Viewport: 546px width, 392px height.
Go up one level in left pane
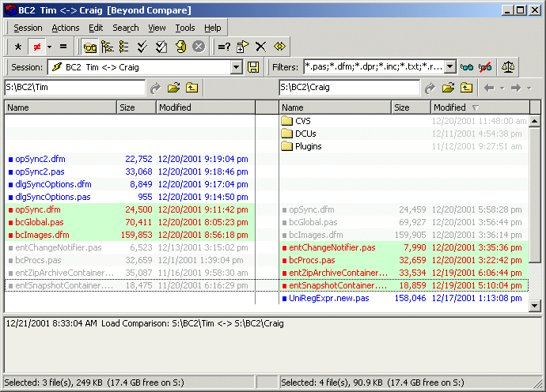tap(191, 88)
